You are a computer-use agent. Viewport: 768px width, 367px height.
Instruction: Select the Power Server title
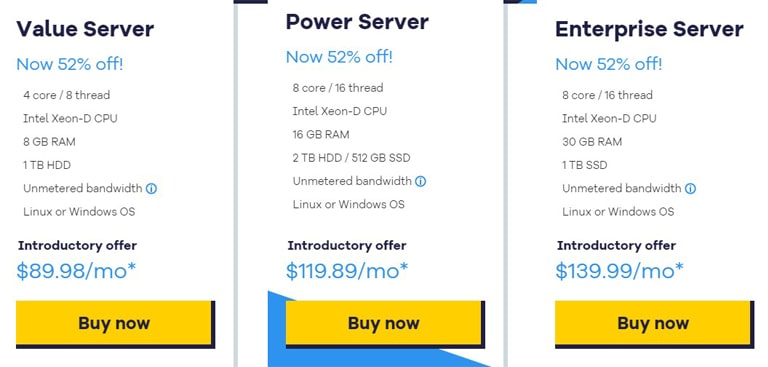point(357,22)
